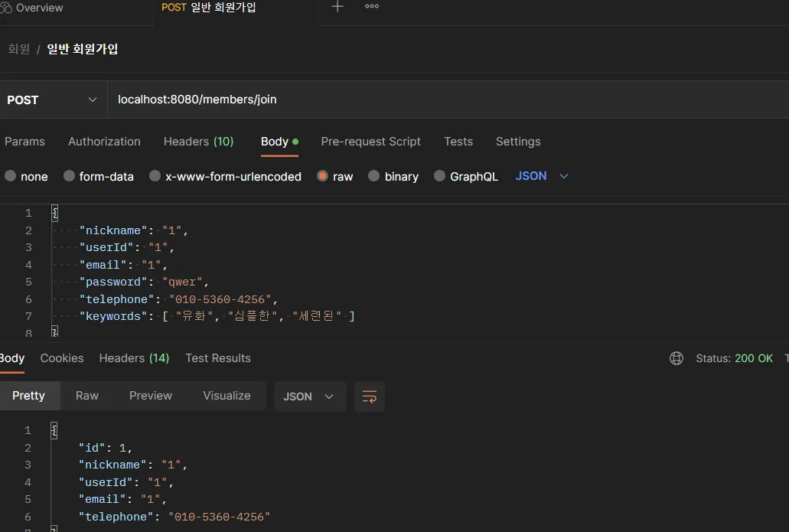Select GraphQL body type
The width and height of the screenshot is (789, 532).
coord(440,176)
